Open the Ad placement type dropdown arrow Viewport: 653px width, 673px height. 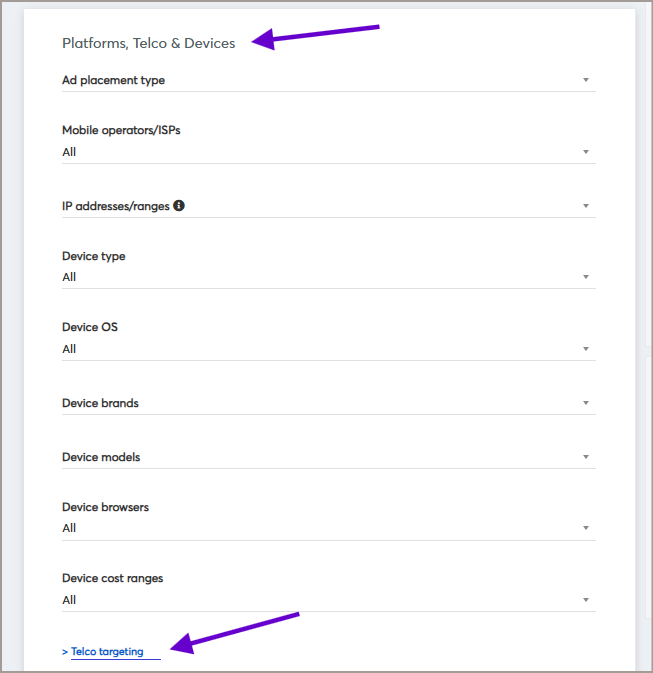pyautogui.click(x=586, y=80)
